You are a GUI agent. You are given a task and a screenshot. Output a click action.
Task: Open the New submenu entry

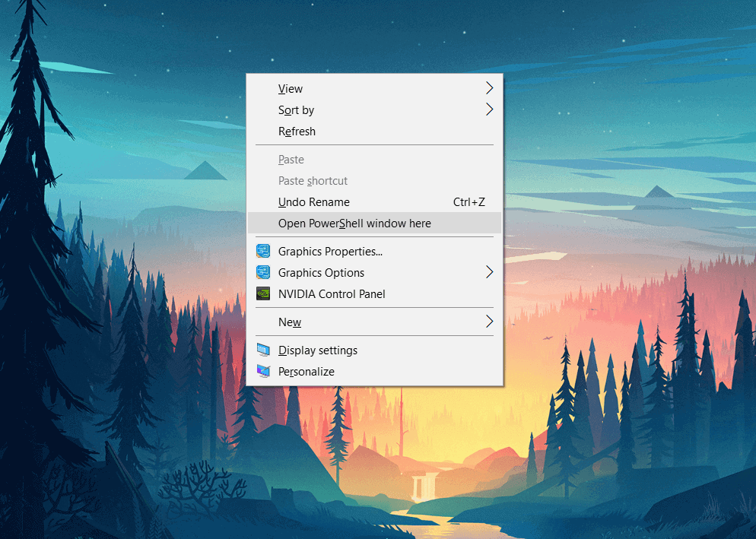374,322
